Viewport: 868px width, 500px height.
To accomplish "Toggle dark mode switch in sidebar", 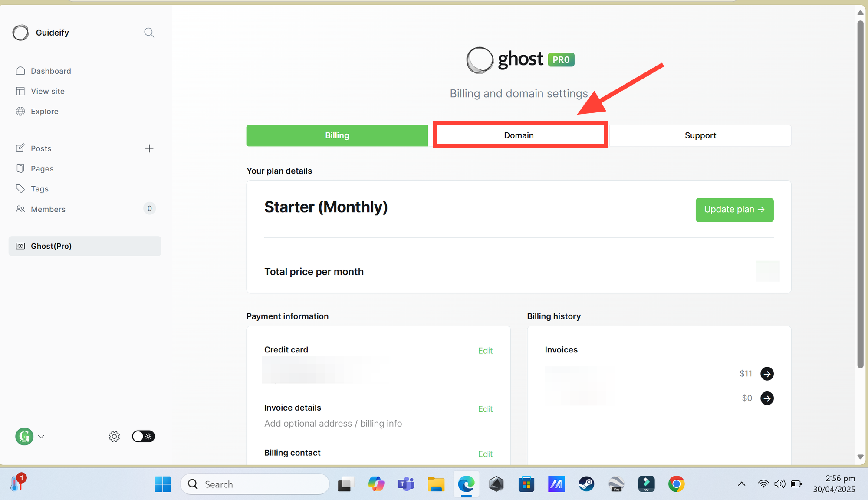I will 143,436.
